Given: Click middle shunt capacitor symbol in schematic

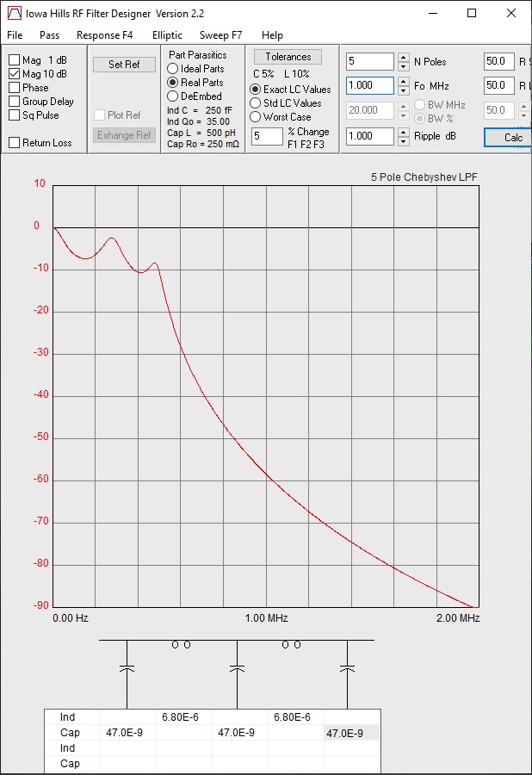Looking at the screenshot, I should click(237, 668).
